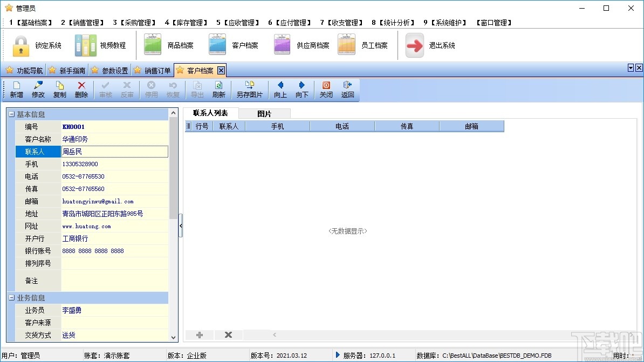Open the 5【应收管理】 menu
Screen dimensions: 644x362
pyautogui.click(x=238, y=23)
